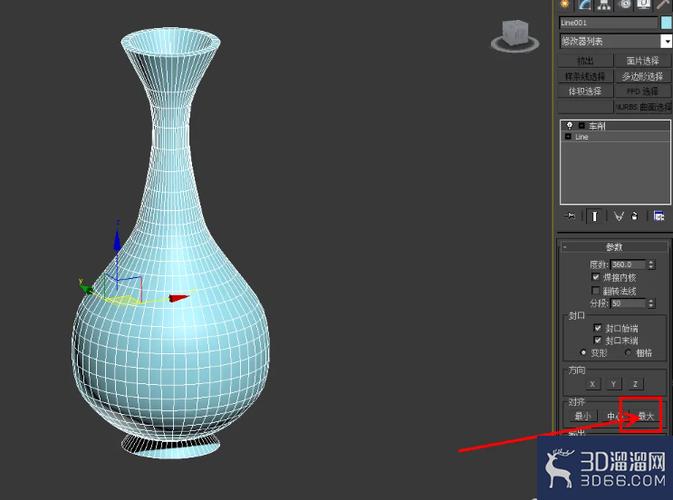Click the 分段 value field
Screen dimensions: 673x500
pyautogui.click(x=628, y=303)
